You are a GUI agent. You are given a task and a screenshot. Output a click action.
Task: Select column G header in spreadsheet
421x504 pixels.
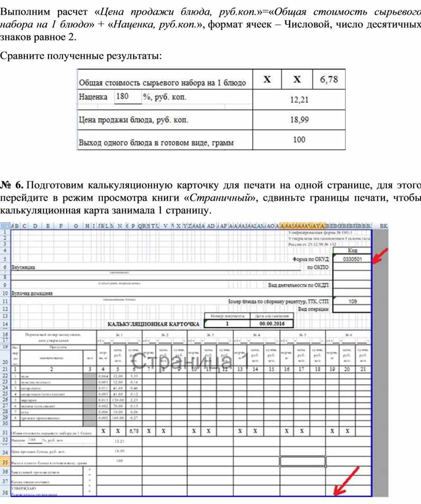coord(76,226)
